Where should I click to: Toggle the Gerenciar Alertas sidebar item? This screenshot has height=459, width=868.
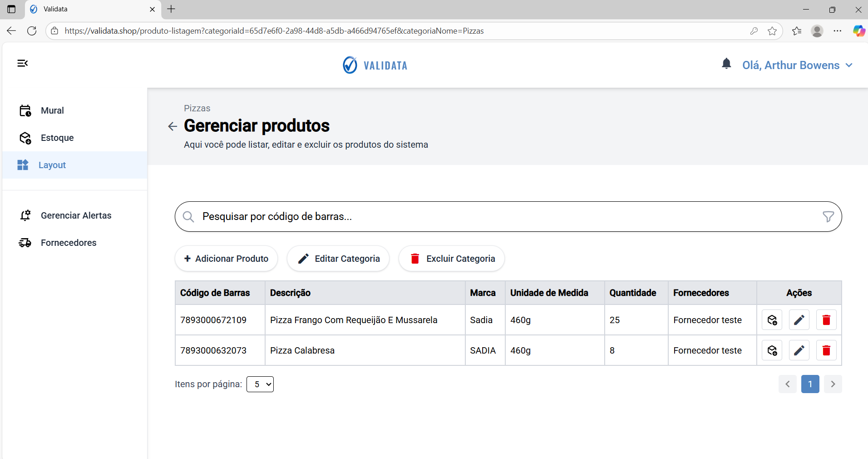[76, 215]
